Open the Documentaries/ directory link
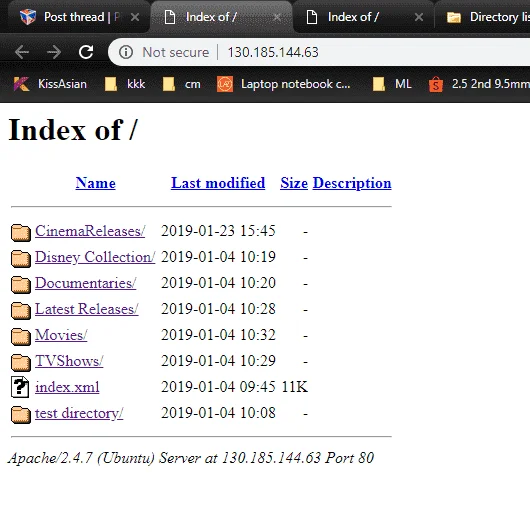 (86, 283)
